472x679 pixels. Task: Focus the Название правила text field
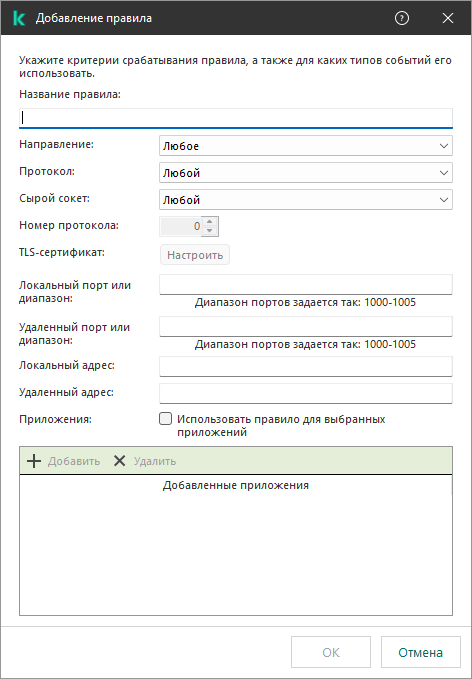pos(236,118)
